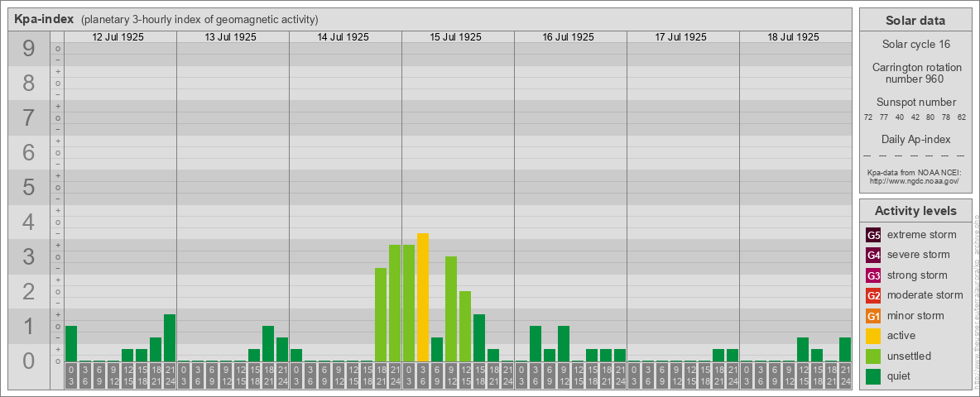Image resolution: width=980 pixels, height=397 pixels.
Task: Click the 'unsettled' legend text
Action: [910, 356]
